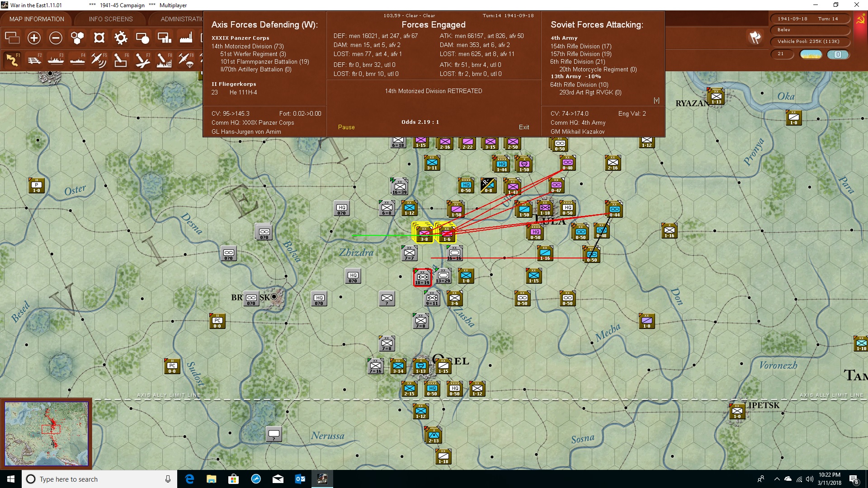Image resolution: width=868 pixels, height=488 pixels.
Task: Select F9 air transport mode
Action: pos(186,60)
